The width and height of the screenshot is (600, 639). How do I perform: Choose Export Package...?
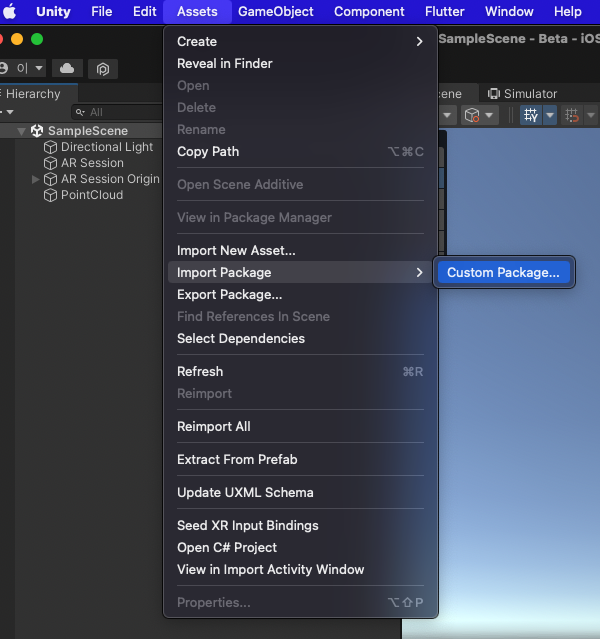(x=300, y=294)
